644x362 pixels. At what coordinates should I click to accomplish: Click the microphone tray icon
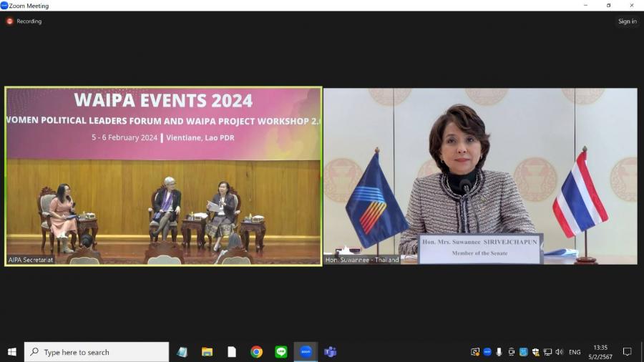[x=499, y=352]
